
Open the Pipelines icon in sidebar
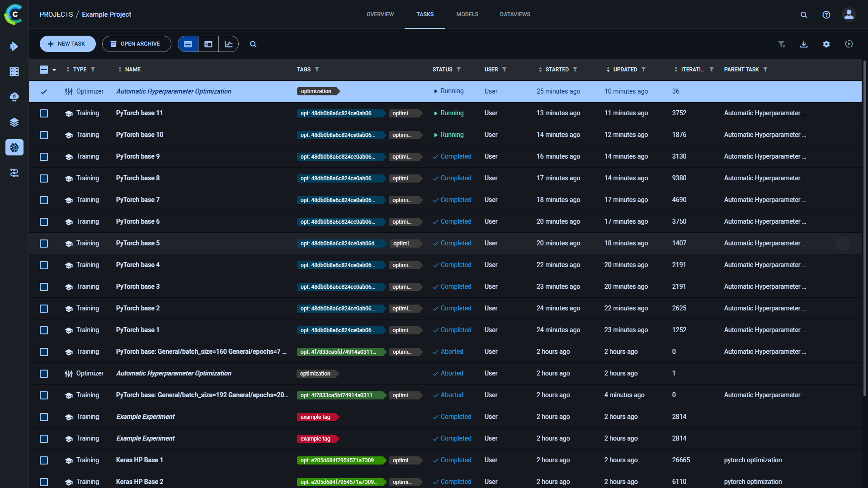tap(14, 173)
